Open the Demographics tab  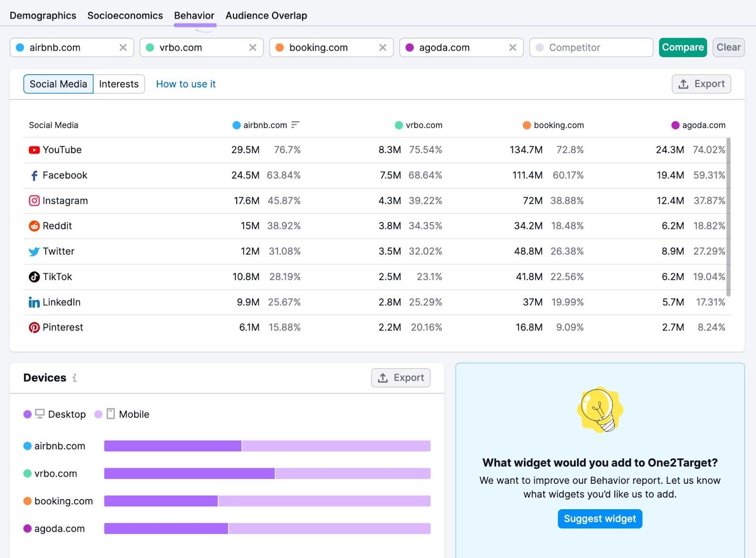tap(43, 15)
